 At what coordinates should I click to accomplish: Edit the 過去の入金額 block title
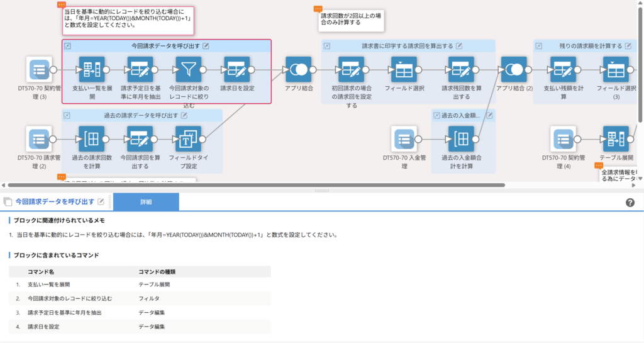pyautogui.click(x=489, y=115)
